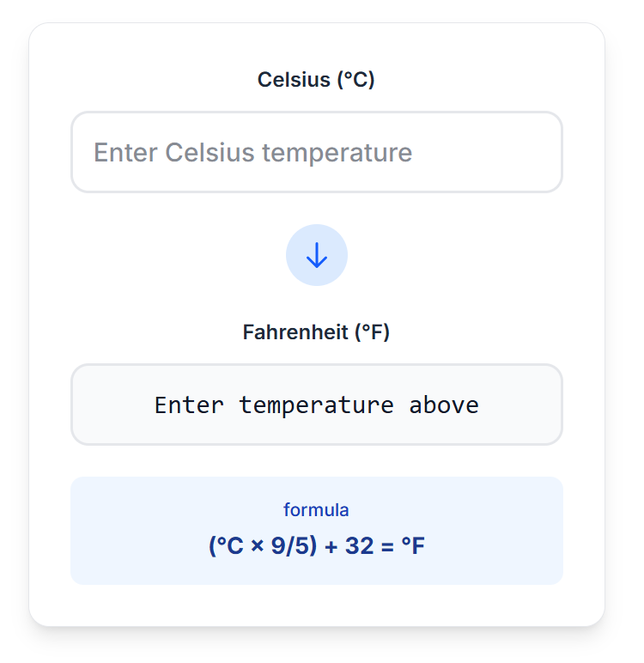Click the number 32 in the formula
644x663 pixels.
[360, 545]
